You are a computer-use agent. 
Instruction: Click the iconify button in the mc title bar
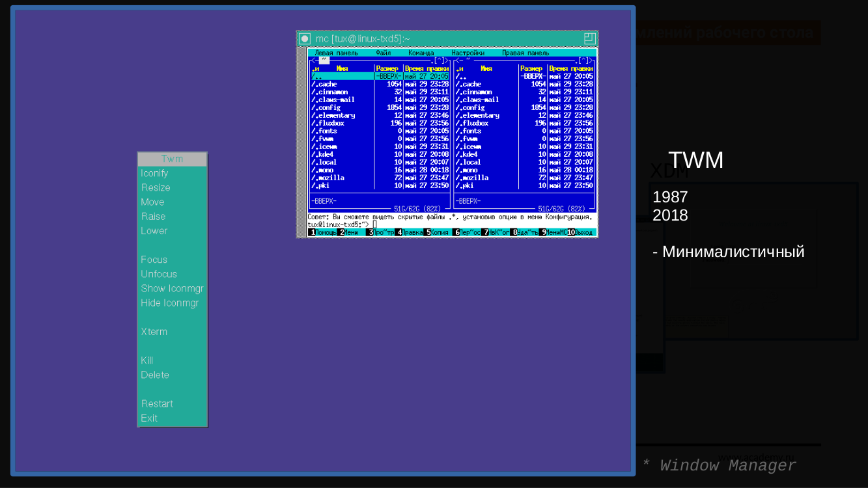(305, 38)
